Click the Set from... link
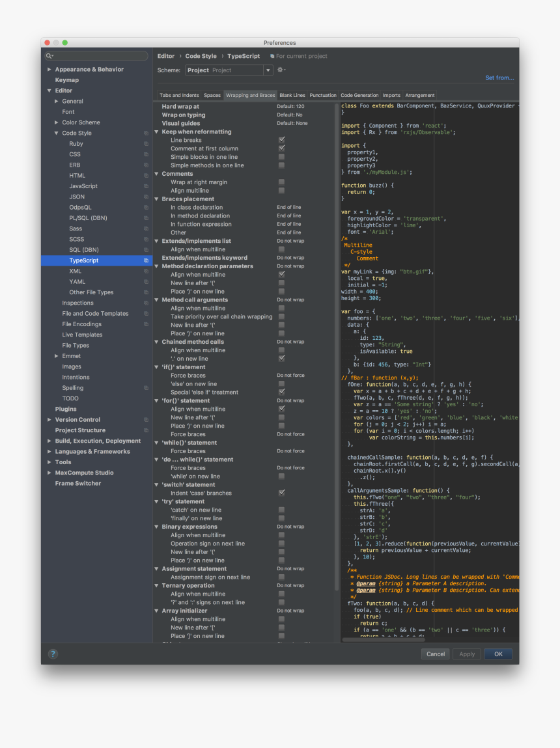560x748 pixels. [499, 78]
